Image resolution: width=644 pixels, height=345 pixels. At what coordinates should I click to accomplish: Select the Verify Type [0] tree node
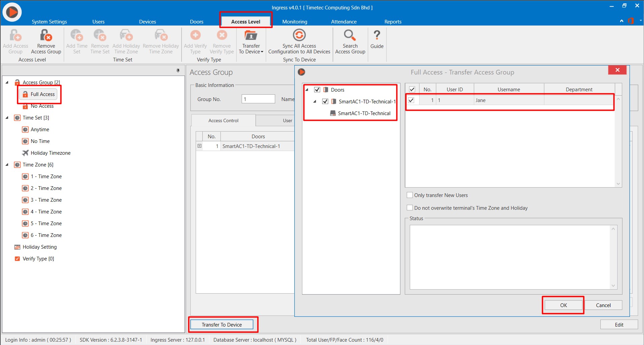34,259
